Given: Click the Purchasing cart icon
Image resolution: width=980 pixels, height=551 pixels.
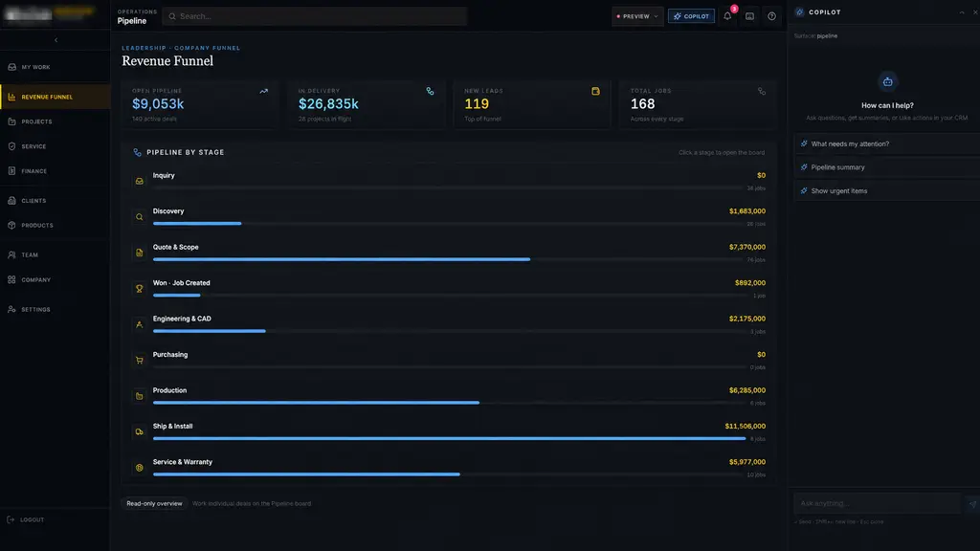Looking at the screenshot, I should 140,361.
